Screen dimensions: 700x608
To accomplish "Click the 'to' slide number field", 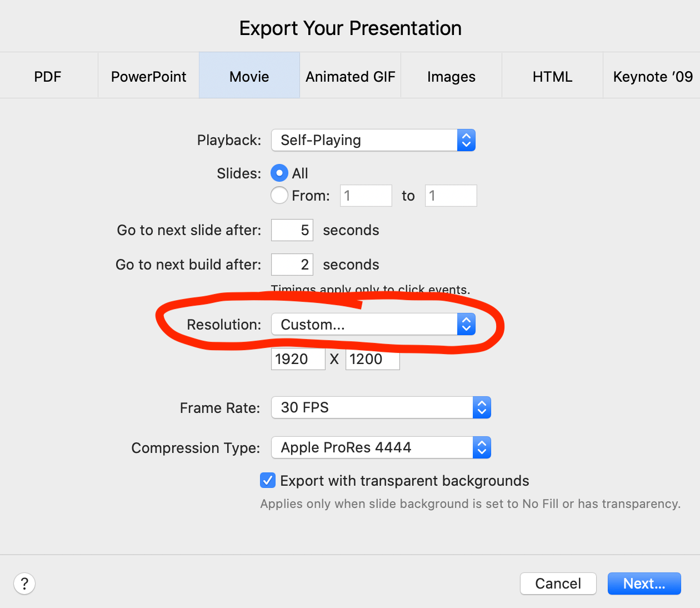I will [451, 196].
